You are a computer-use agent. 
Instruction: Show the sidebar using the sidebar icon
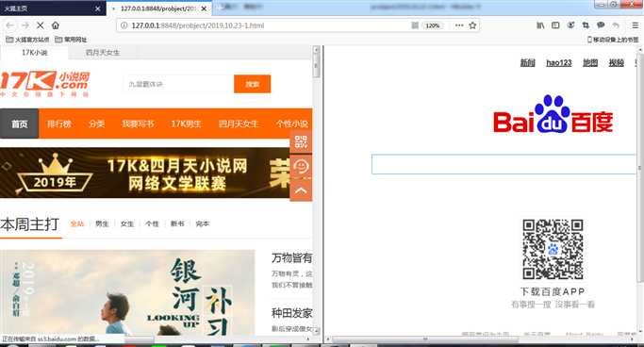tap(555, 25)
